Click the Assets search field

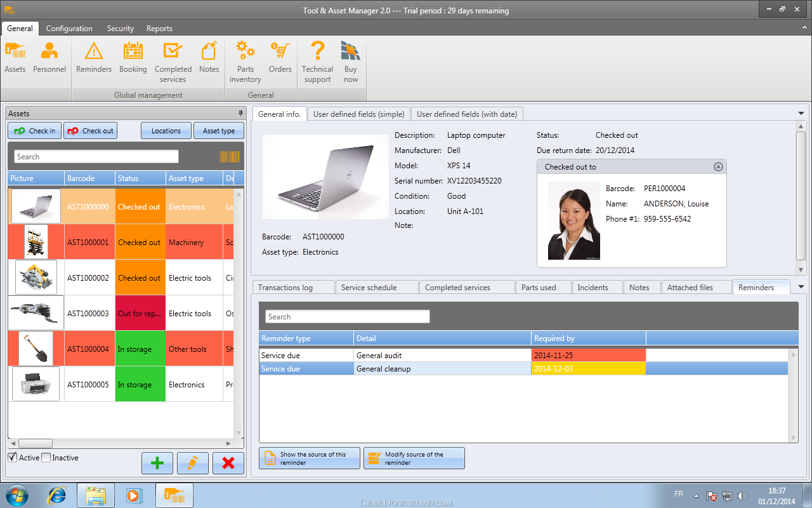[x=96, y=157]
